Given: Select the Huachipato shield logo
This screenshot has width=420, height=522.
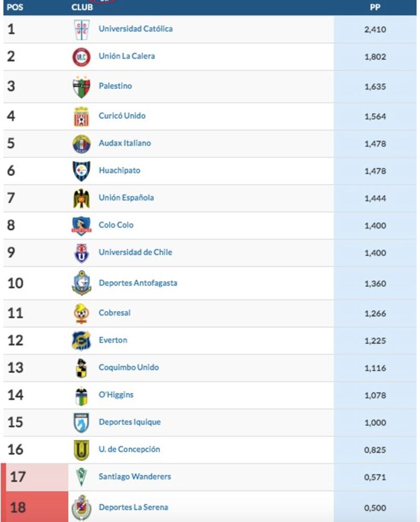Looking at the screenshot, I should point(81,171).
